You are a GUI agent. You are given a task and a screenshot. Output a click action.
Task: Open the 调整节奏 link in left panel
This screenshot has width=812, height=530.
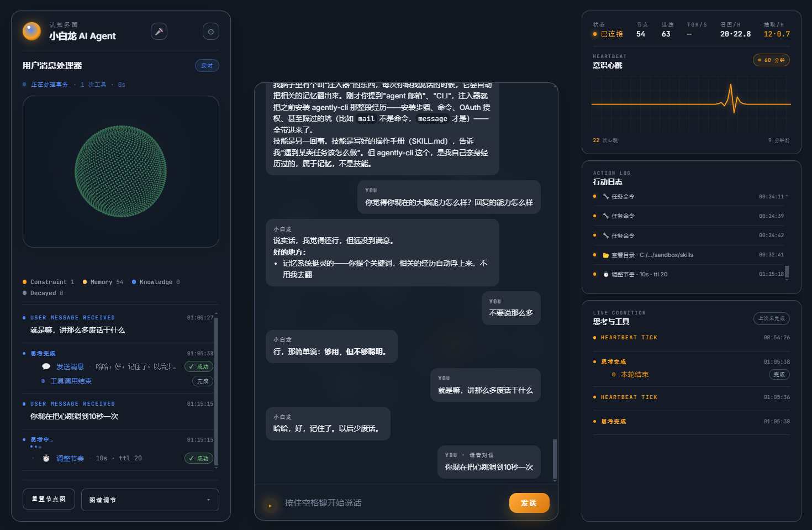[x=70, y=458]
